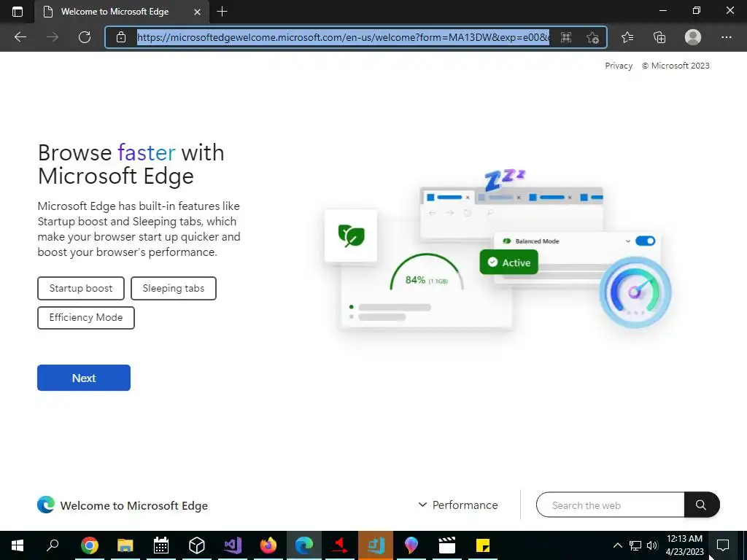The height and width of the screenshot is (560, 747).
Task: Click the Edge logo beside Welcome to Microsoft Edge
Action: (x=46, y=505)
